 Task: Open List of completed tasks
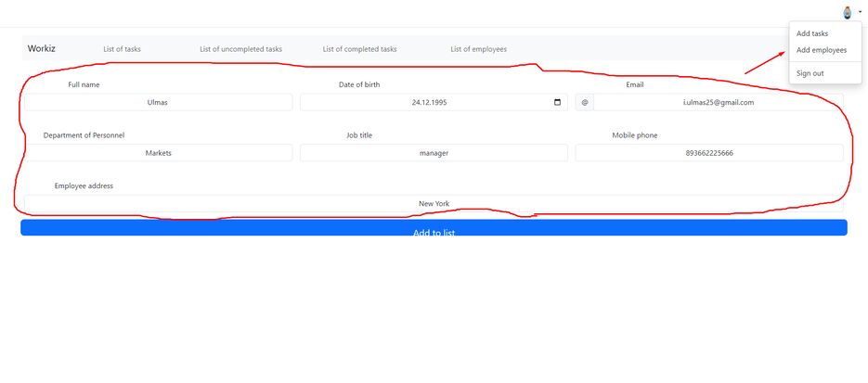point(359,49)
